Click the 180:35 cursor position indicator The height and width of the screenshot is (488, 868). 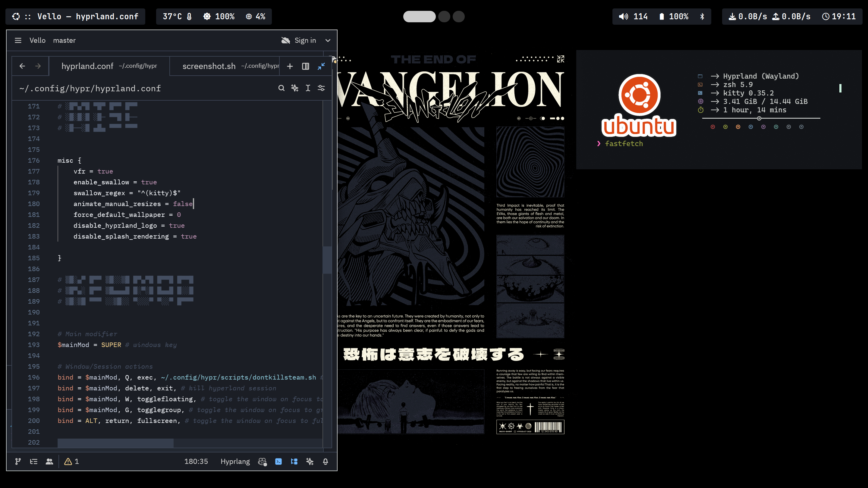coord(196,461)
